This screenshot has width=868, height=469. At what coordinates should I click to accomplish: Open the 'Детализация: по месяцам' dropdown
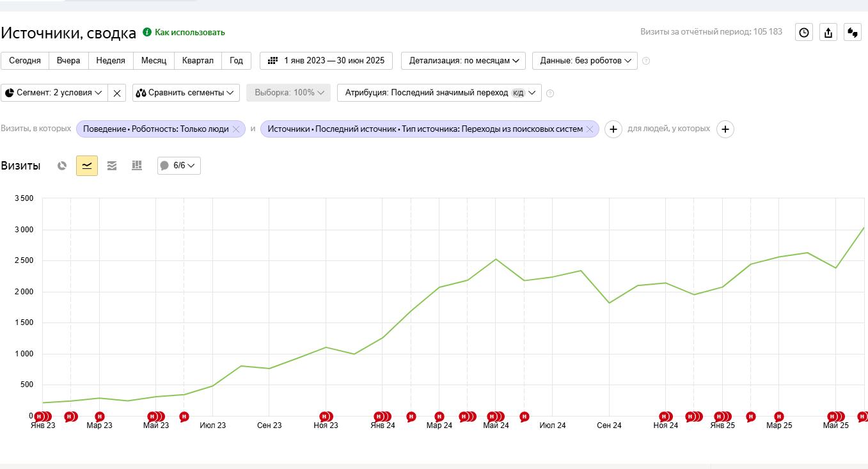click(464, 61)
